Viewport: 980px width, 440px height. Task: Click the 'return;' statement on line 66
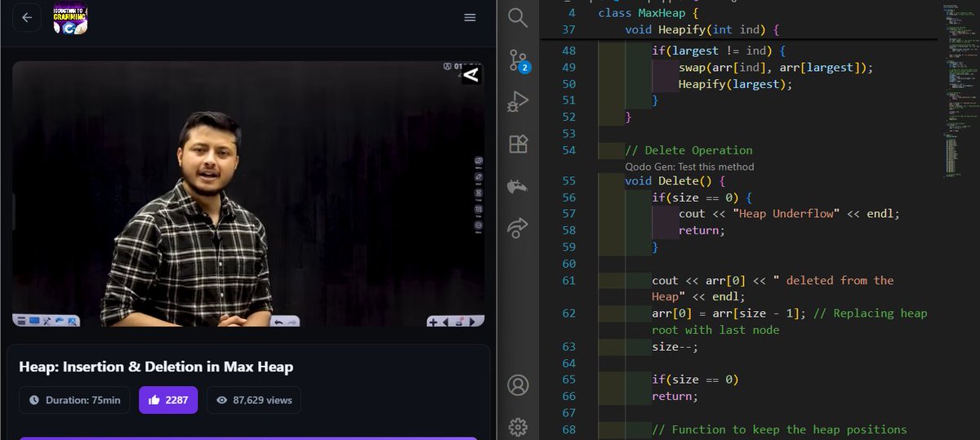[x=675, y=397]
